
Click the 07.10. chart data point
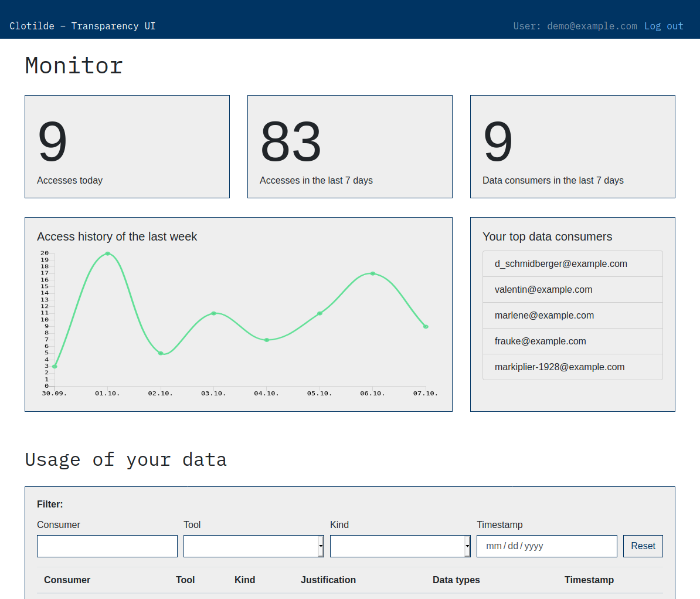[426, 327]
